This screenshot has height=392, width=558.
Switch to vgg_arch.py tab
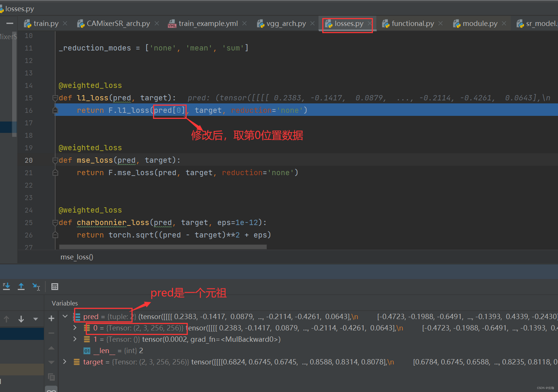point(282,23)
